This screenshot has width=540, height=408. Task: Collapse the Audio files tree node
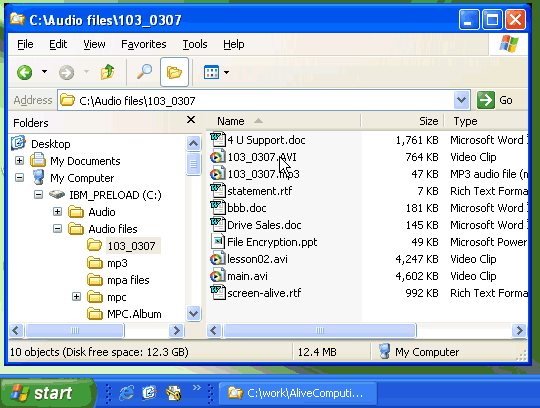pyautogui.click(x=58, y=229)
